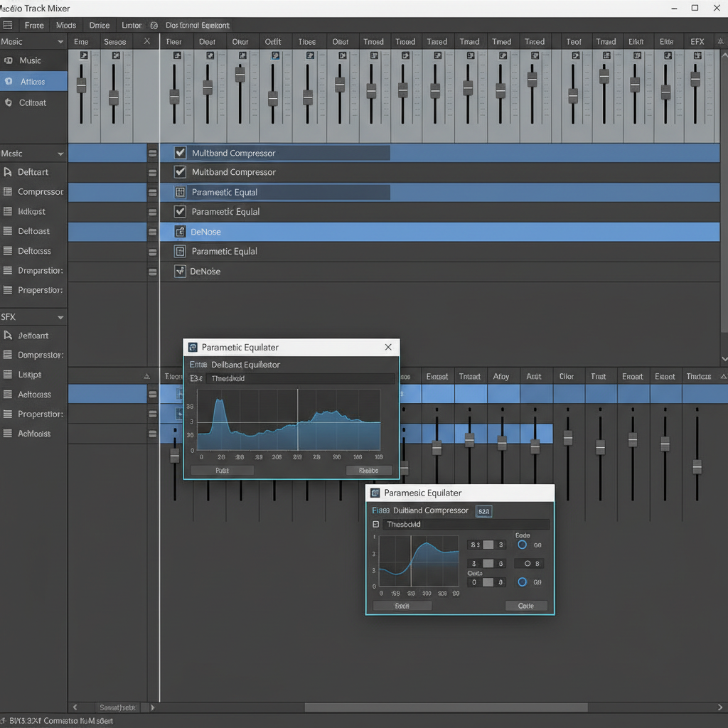Screen dimensions: 728x728
Task: Select the top radio button under Eode
Action: point(523,545)
